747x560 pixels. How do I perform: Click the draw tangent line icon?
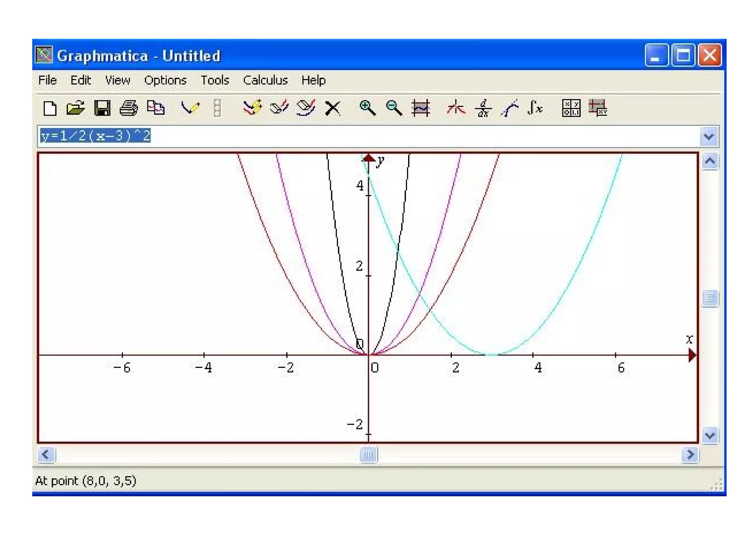point(510,108)
